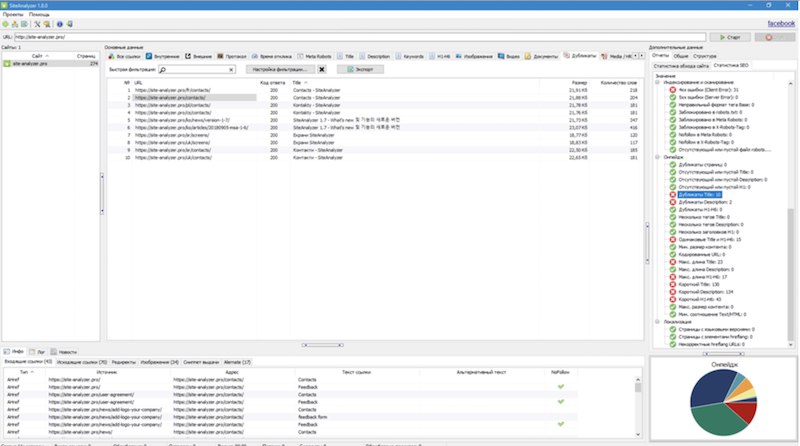
Task: Click red status icon for Дубликаты Description
Action: click(x=672, y=202)
